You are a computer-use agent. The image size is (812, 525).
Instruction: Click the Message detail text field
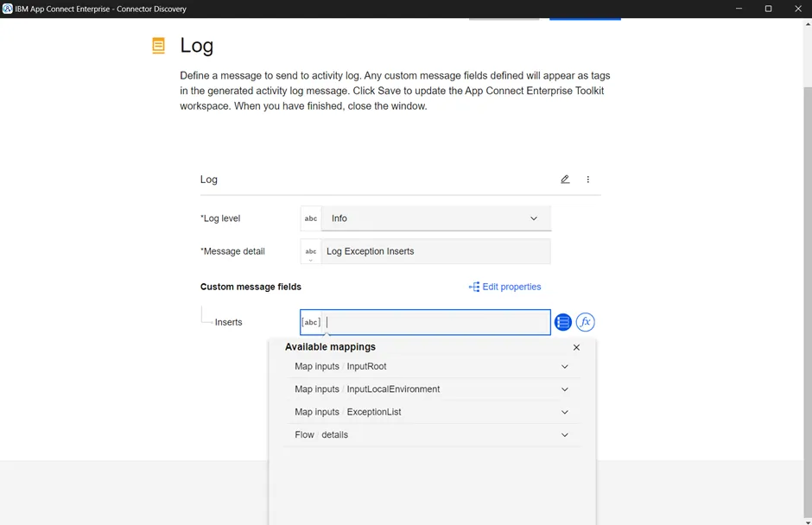[435, 251]
